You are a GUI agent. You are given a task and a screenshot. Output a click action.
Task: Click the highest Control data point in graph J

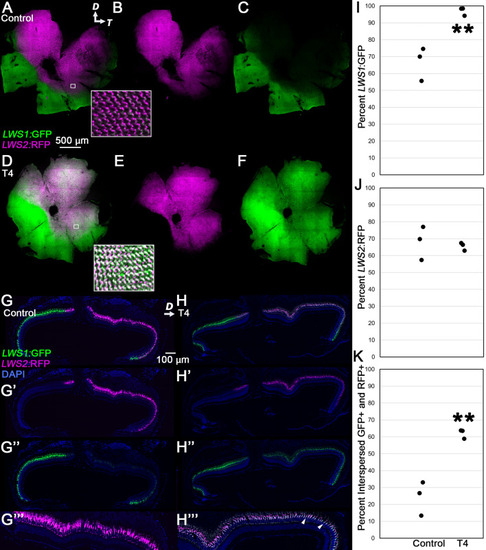coord(423,227)
